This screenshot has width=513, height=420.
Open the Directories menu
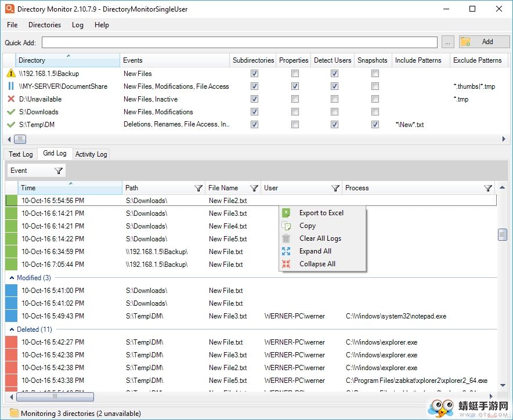click(x=45, y=25)
